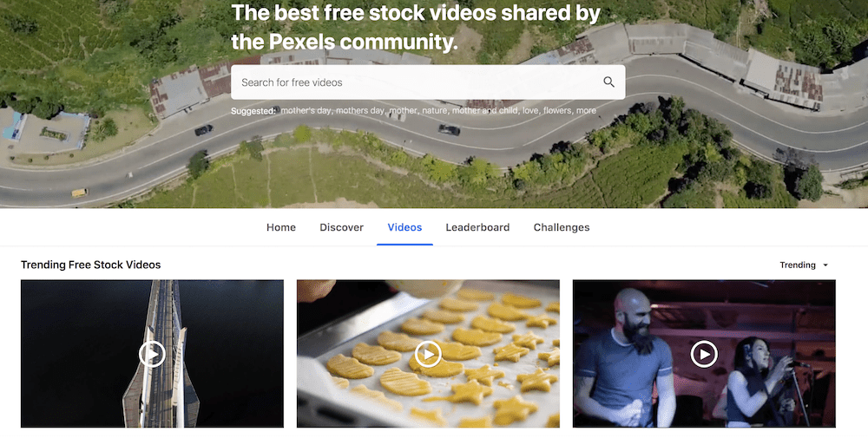Select the "love" suggested search
Viewport: 868px width, 438px height.
531,111
